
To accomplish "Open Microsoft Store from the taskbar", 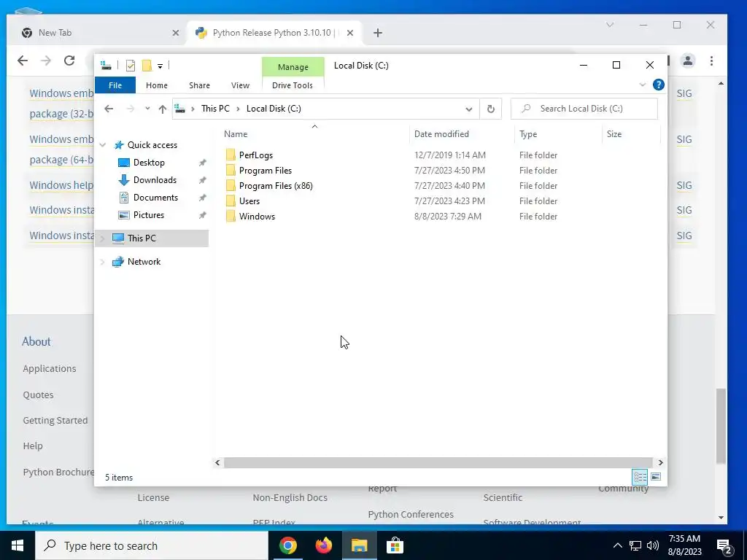I will [x=395, y=545].
